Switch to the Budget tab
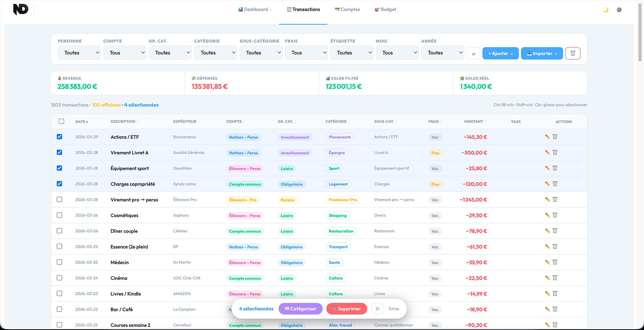The height and width of the screenshot is (330, 644). tap(385, 9)
